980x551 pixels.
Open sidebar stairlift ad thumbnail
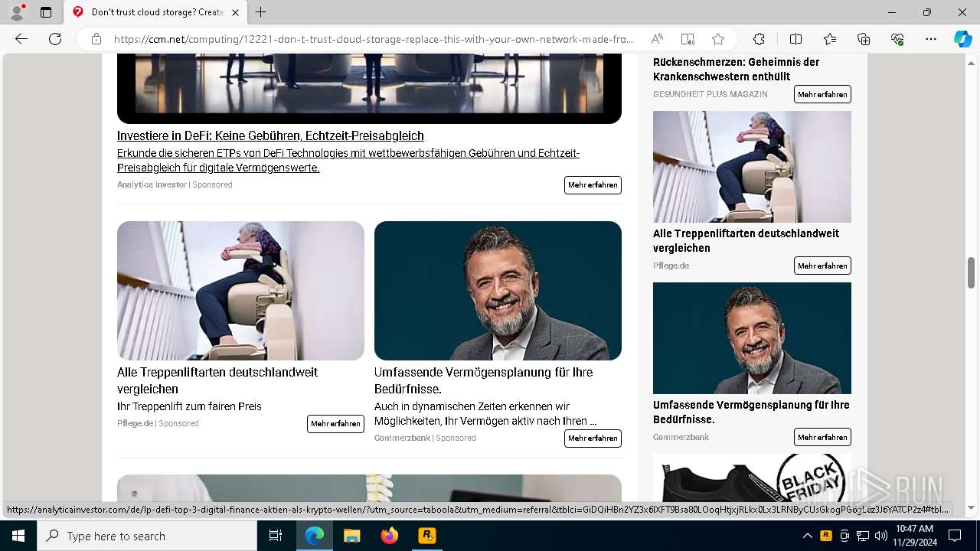click(752, 167)
